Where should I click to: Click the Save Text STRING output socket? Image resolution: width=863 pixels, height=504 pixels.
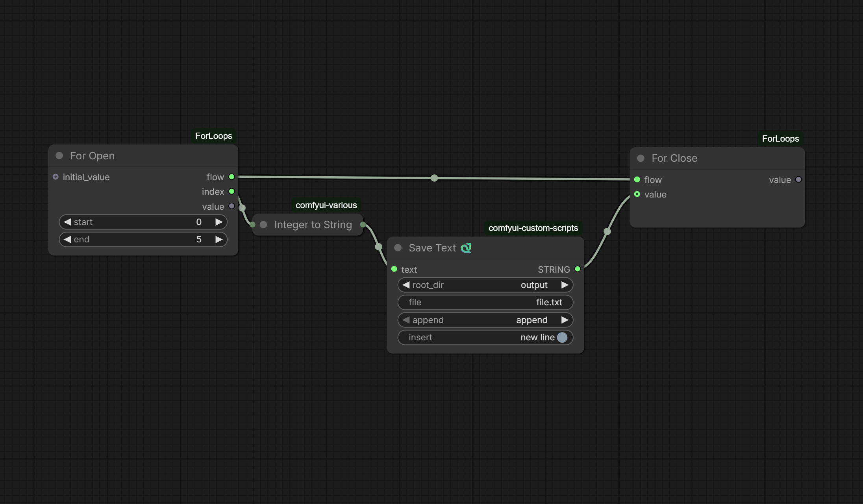coord(578,269)
